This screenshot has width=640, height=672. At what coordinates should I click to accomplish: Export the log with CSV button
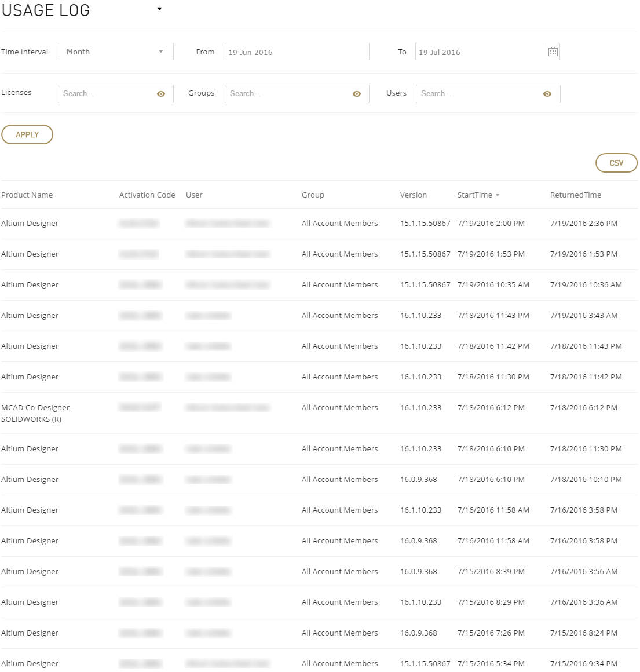[616, 163]
